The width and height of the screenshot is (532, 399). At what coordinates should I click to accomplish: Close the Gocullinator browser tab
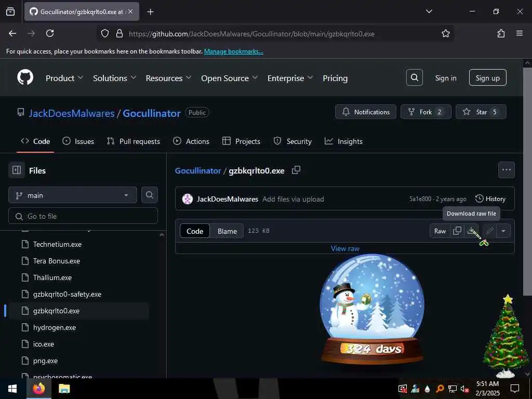pyautogui.click(x=130, y=11)
